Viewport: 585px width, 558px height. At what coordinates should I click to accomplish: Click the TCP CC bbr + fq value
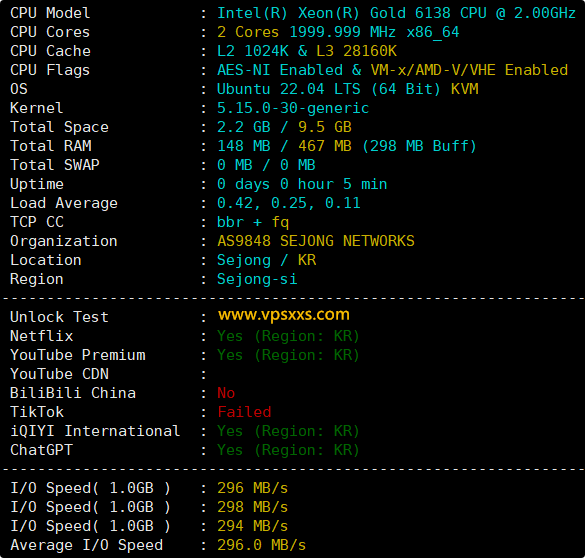[x=253, y=222]
